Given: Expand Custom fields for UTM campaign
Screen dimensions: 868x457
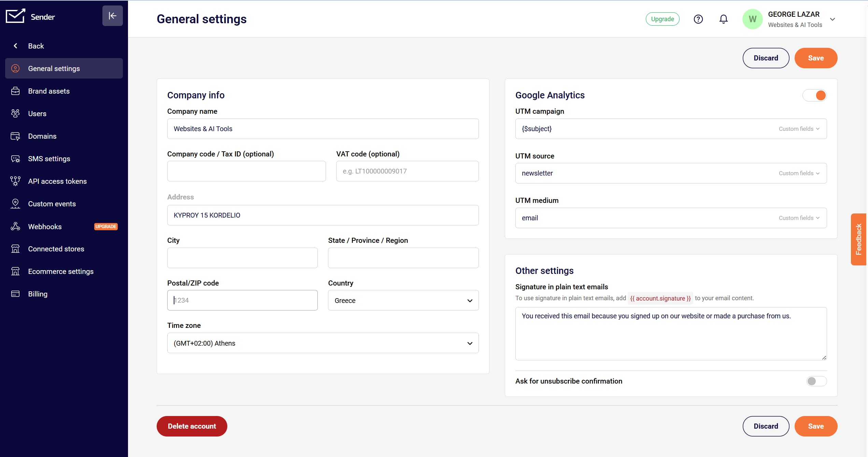Looking at the screenshot, I should 799,129.
